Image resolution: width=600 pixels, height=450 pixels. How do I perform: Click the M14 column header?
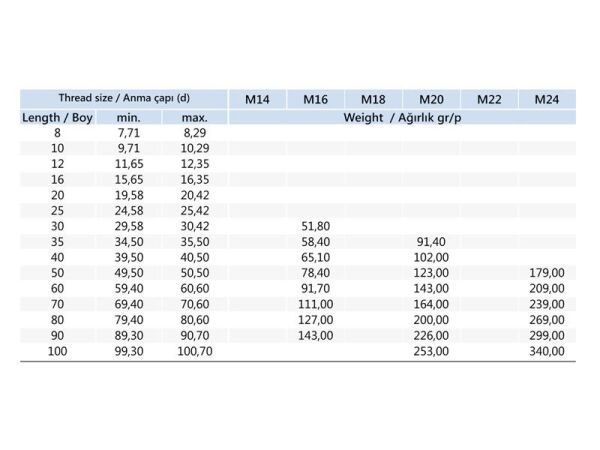[258, 99]
